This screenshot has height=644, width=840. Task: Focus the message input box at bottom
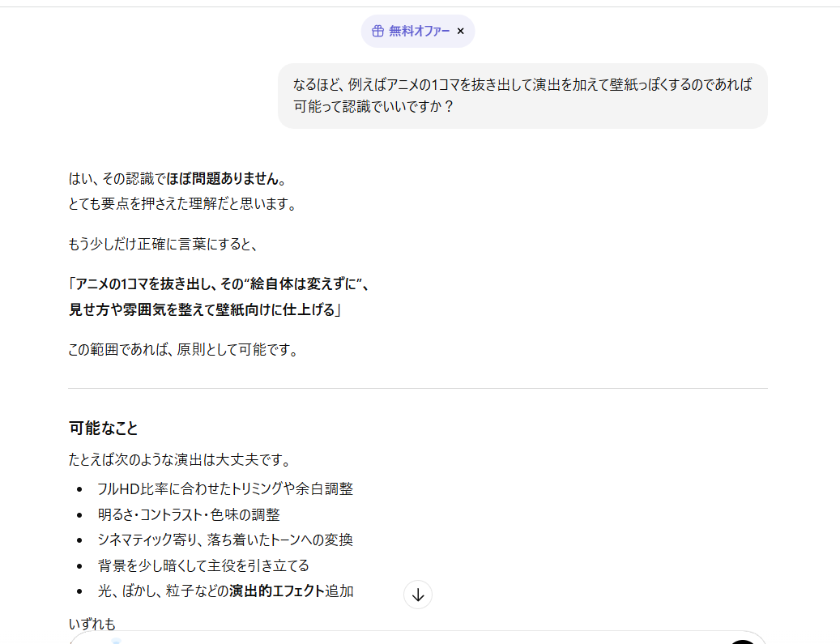405,638
